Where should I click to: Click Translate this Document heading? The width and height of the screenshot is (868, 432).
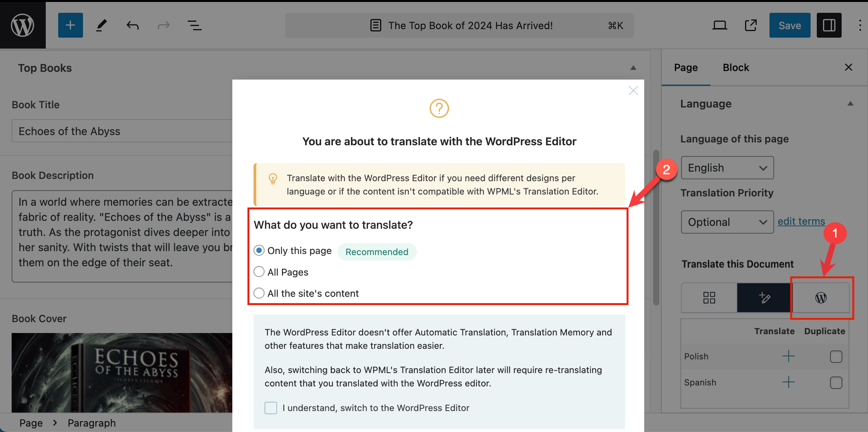click(x=737, y=264)
